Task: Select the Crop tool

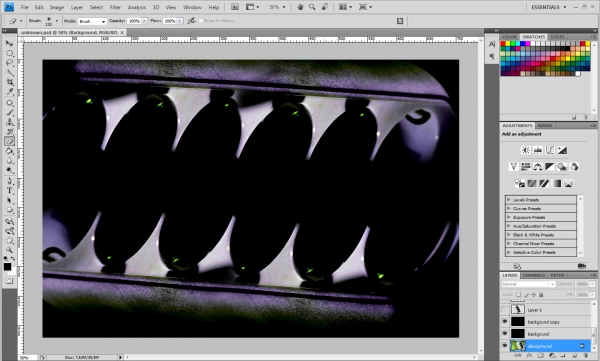Action: point(9,82)
